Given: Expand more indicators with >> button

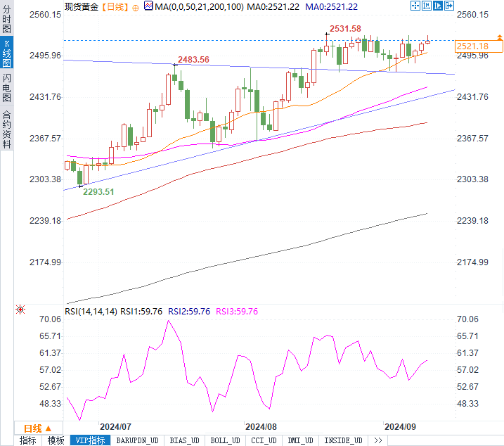Looking at the screenshot, I should tap(377, 440).
